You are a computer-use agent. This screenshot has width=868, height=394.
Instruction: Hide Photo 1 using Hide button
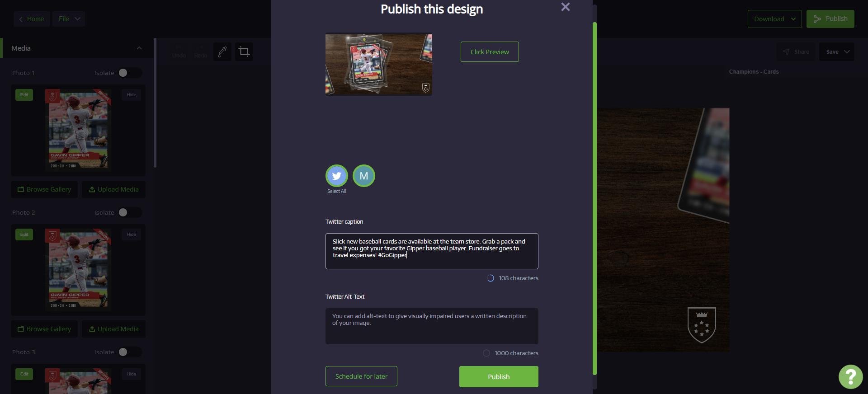132,95
